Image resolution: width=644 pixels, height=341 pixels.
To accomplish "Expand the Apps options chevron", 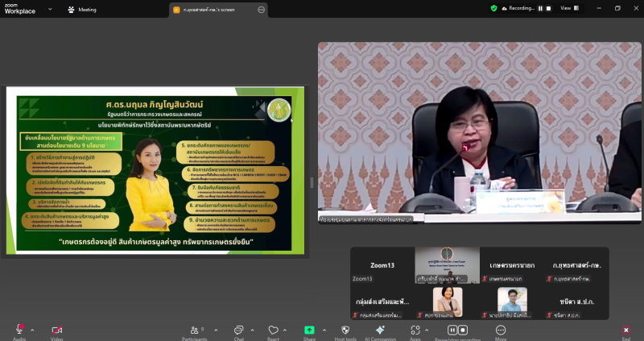I will 427,330.
